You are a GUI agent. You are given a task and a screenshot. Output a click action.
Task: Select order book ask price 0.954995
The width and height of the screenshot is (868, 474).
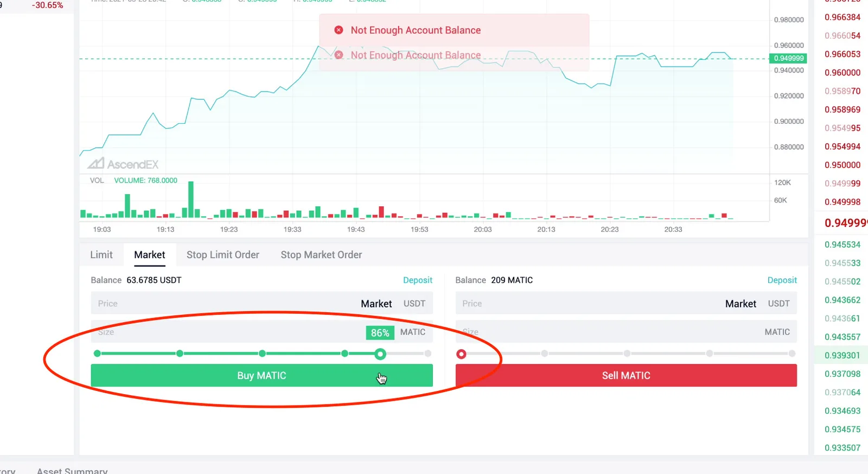pos(843,128)
